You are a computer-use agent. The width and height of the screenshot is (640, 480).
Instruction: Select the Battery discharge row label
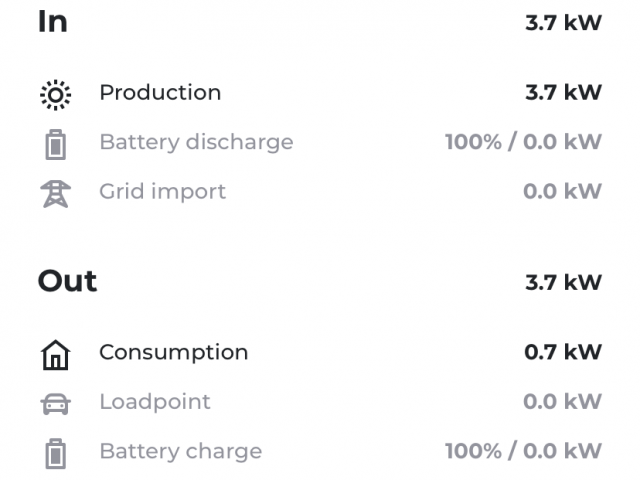click(x=196, y=143)
